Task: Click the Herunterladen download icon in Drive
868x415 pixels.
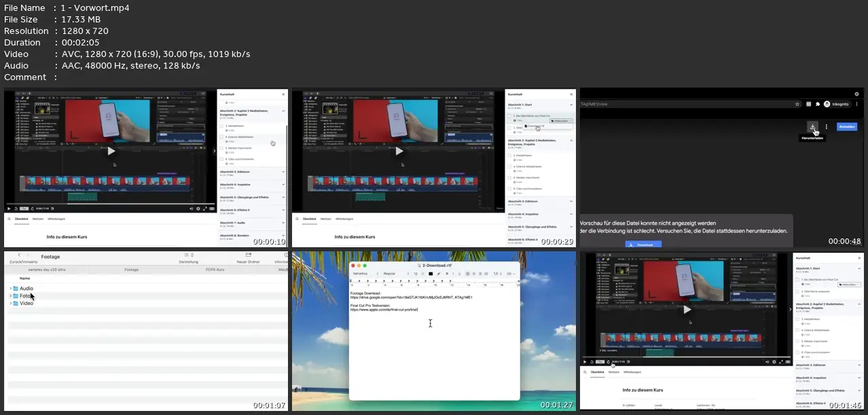Action: pyautogui.click(x=812, y=126)
